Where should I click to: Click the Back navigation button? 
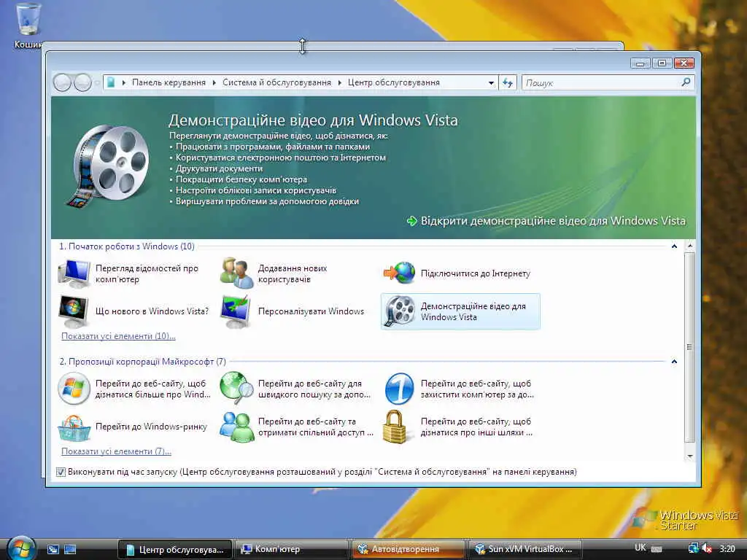tap(63, 83)
